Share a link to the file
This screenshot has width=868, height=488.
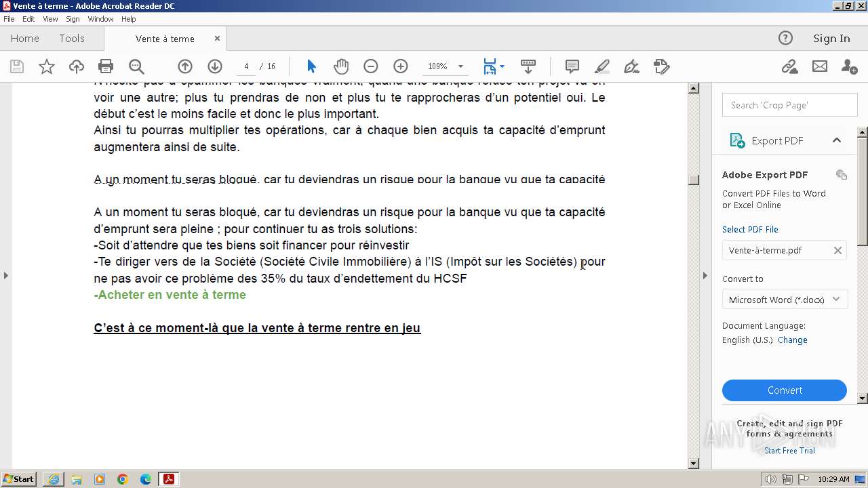(789, 66)
